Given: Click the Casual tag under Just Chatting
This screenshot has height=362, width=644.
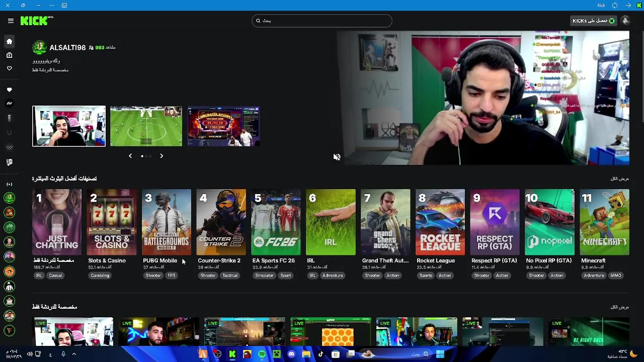Looking at the screenshot, I should pyautogui.click(x=55, y=276).
